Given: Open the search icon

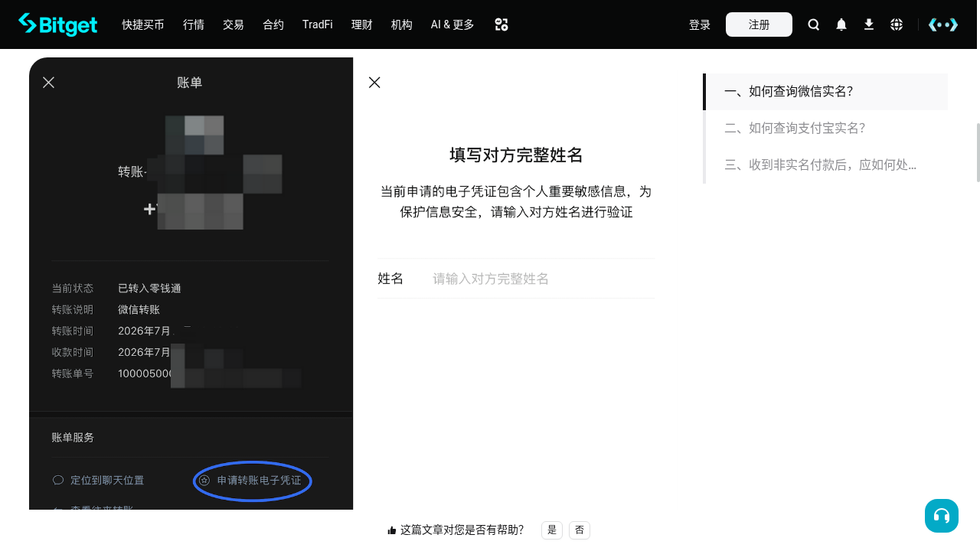Looking at the screenshot, I should pyautogui.click(x=814, y=24).
